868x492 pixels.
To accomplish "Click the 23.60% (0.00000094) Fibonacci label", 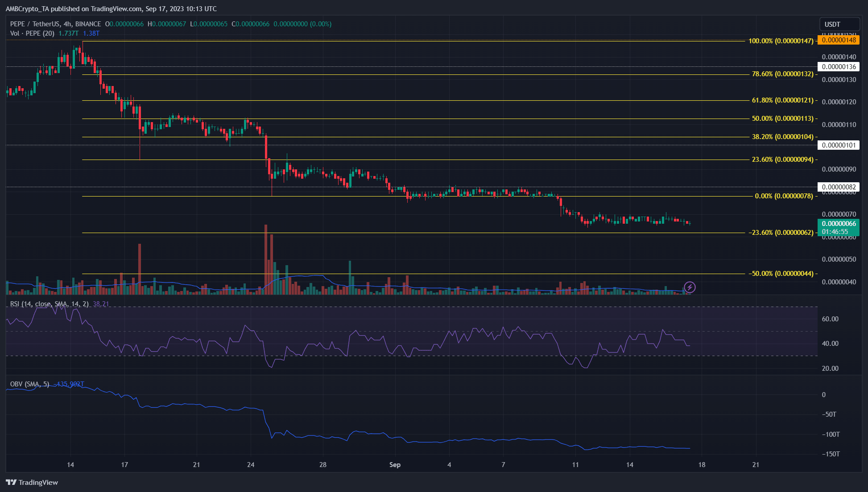I will pyautogui.click(x=782, y=160).
